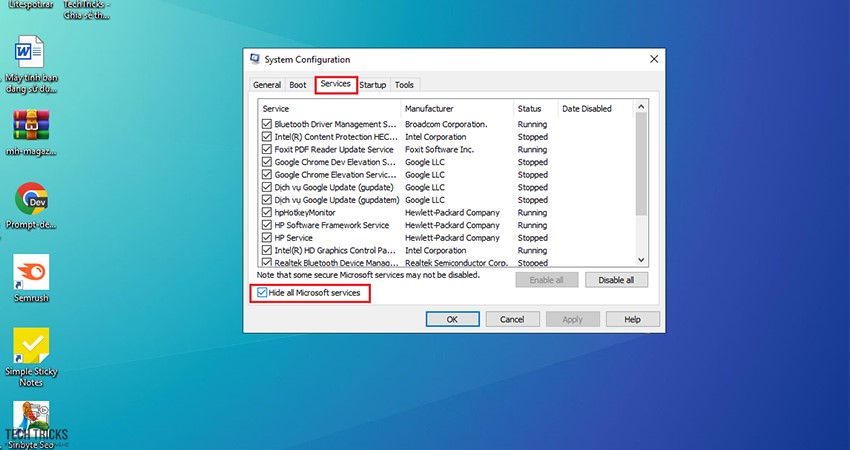Click the 'Broadcom Corporation.' manufacturer cell

click(446, 124)
